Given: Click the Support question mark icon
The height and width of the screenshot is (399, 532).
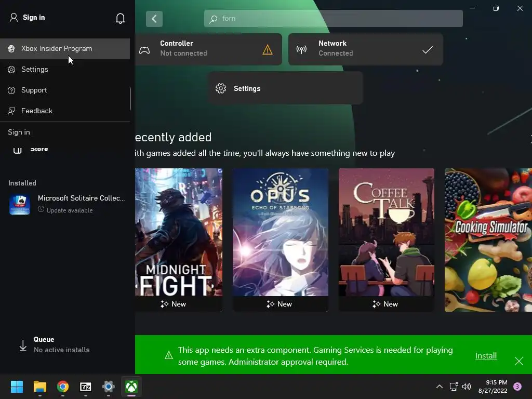Looking at the screenshot, I should click(x=11, y=90).
